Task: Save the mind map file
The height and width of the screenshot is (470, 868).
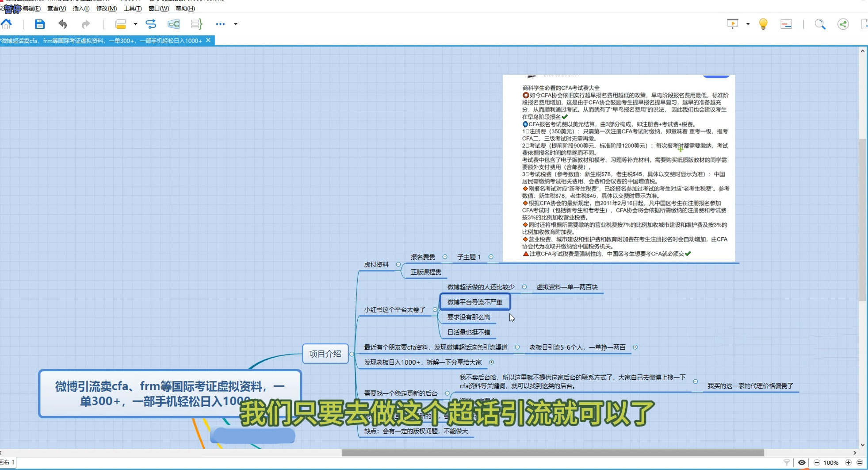Action: (40, 24)
